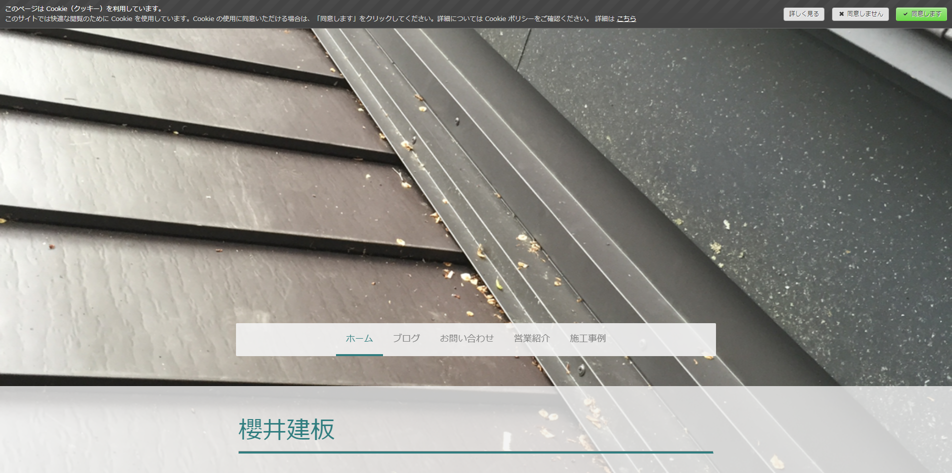The width and height of the screenshot is (952, 473).
Task: Open the こちら cookie policy link
Action: point(626,19)
